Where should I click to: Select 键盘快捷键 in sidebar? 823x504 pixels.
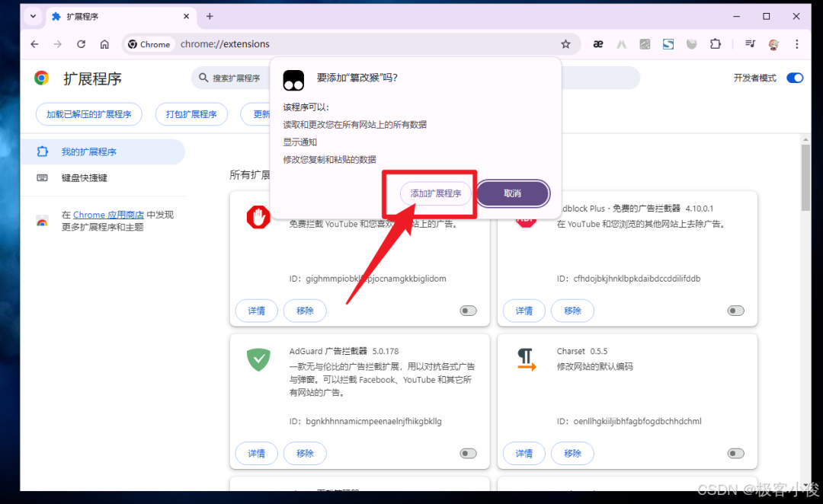tap(103, 178)
